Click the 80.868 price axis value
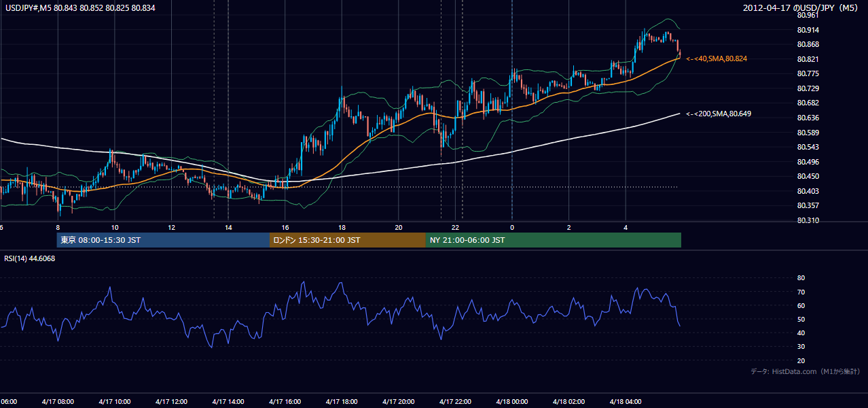868x408 pixels. pyautogui.click(x=807, y=45)
